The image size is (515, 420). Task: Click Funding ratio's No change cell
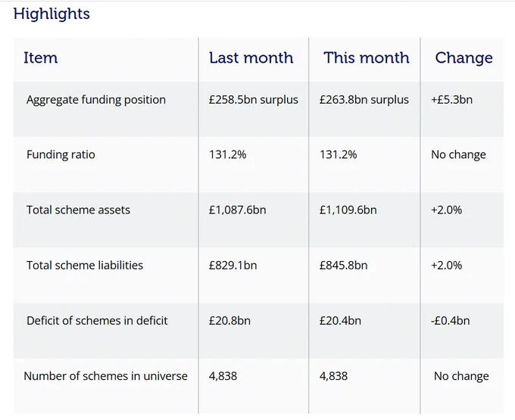458,154
